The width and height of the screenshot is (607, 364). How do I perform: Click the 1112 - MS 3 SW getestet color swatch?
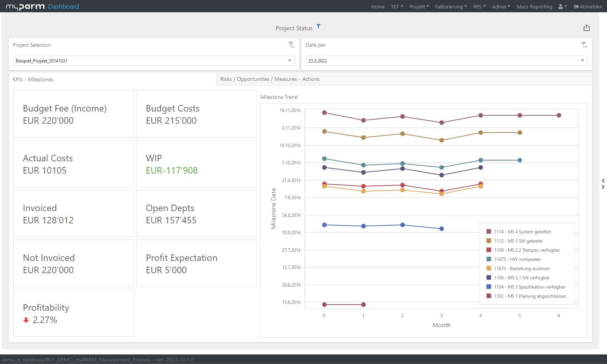click(489, 241)
